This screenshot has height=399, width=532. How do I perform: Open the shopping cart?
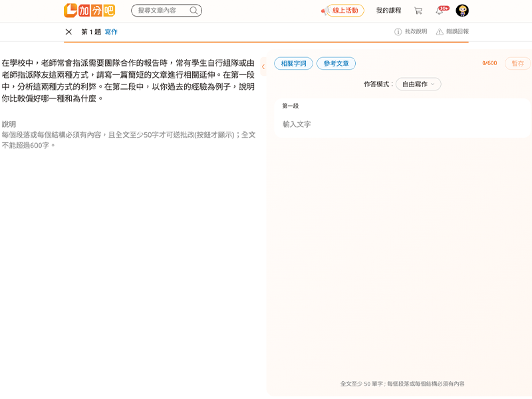pos(418,11)
